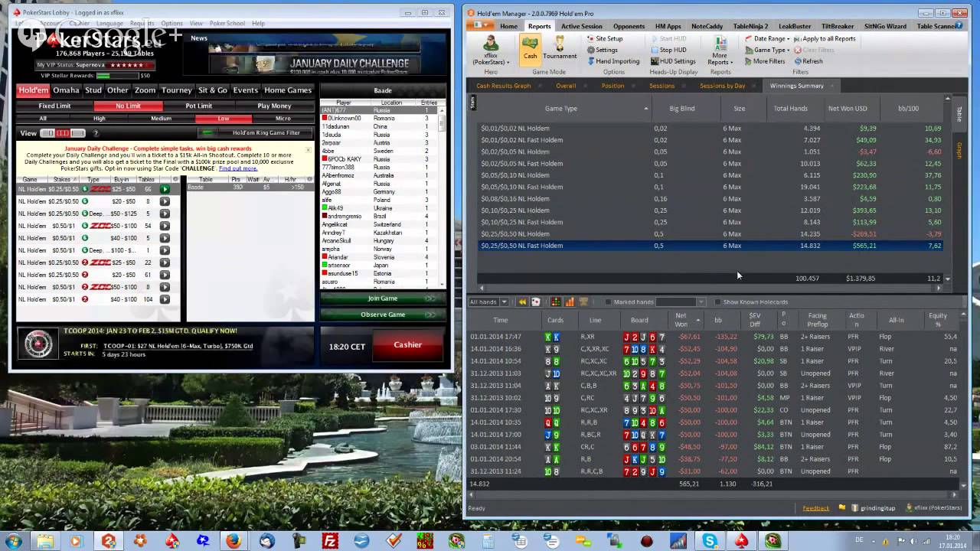Open More Reports in ribbon

click(720, 49)
